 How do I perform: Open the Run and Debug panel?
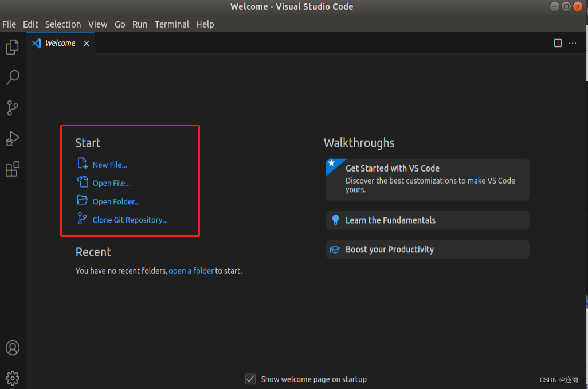point(12,138)
